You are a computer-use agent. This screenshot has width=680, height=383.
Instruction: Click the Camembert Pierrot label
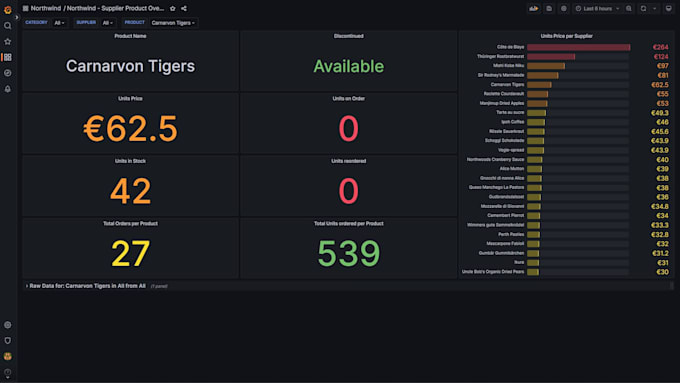point(506,216)
